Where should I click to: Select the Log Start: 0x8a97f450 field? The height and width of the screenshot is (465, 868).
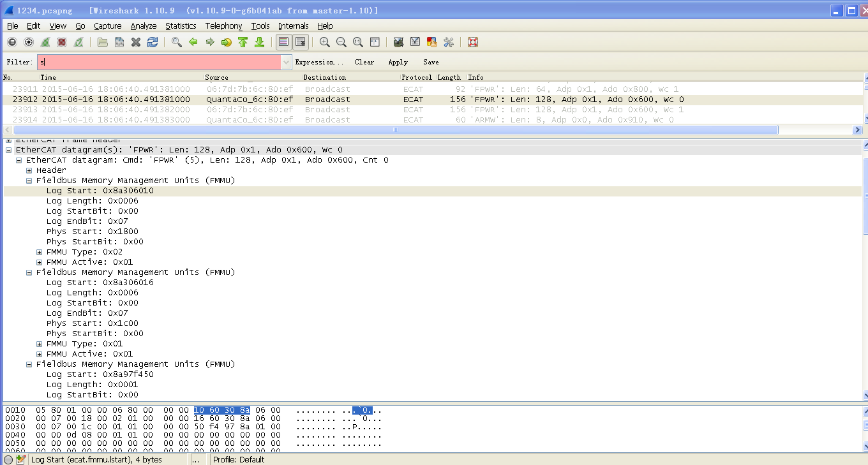[x=100, y=374]
